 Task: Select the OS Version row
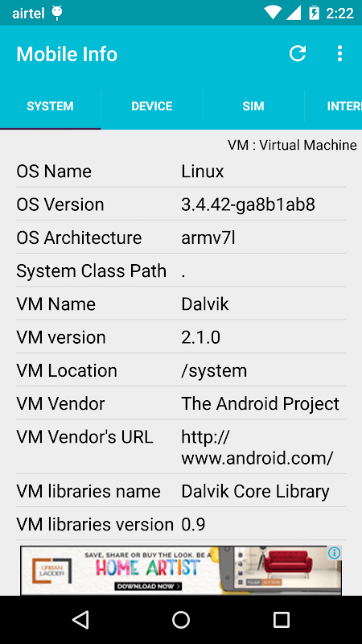[x=181, y=204]
